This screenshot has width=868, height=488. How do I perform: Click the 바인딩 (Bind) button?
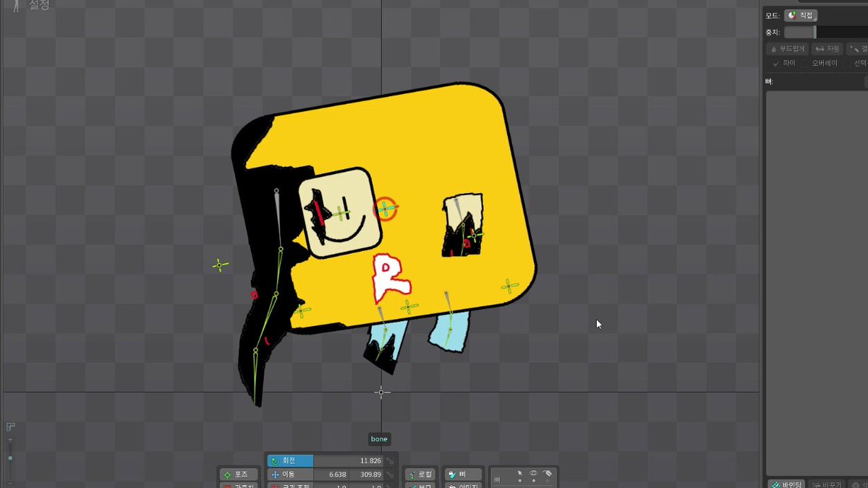tap(786, 484)
